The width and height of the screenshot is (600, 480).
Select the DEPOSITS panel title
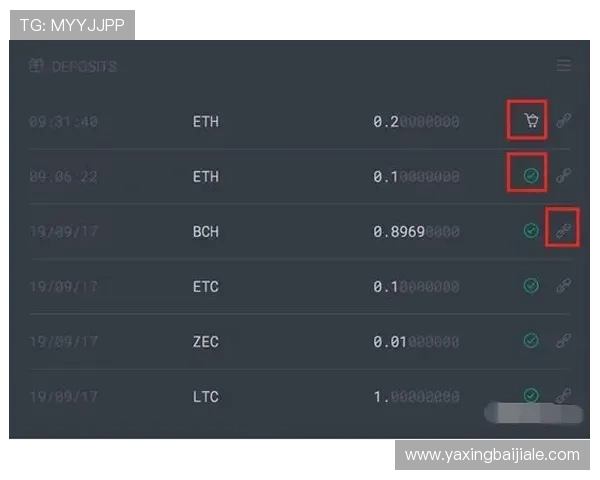point(84,67)
